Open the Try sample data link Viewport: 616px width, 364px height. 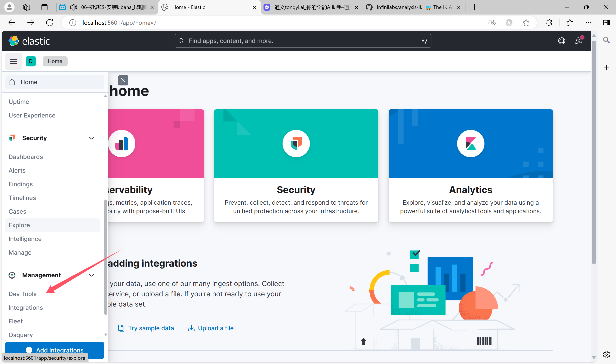pos(151,328)
